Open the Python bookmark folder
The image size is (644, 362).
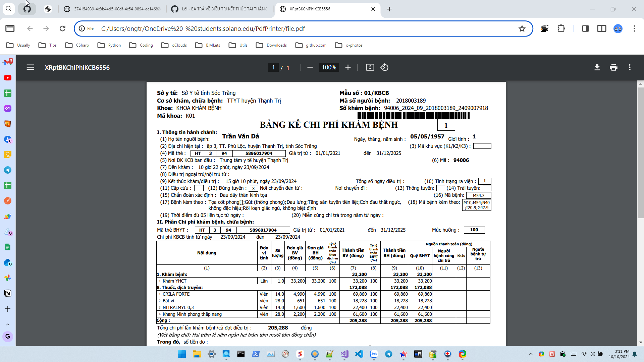(x=109, y=45)
